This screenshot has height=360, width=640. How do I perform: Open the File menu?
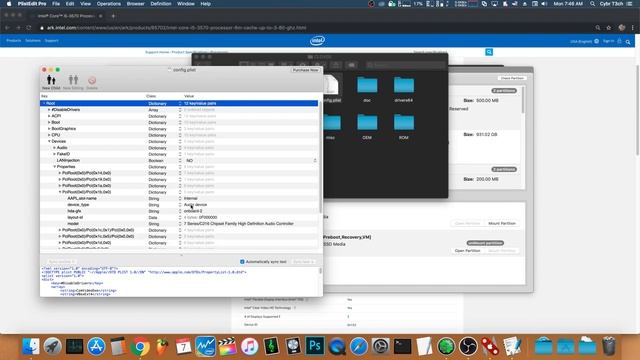point(56,4)
